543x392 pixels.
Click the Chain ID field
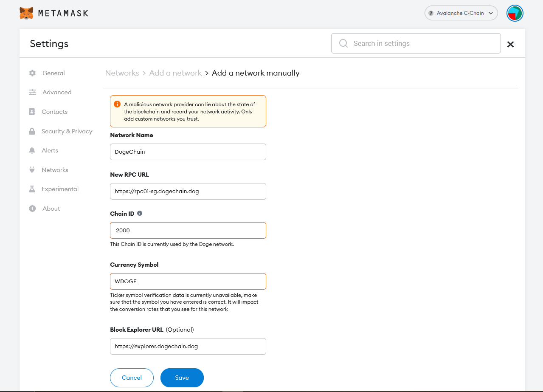tap(188, 230)
